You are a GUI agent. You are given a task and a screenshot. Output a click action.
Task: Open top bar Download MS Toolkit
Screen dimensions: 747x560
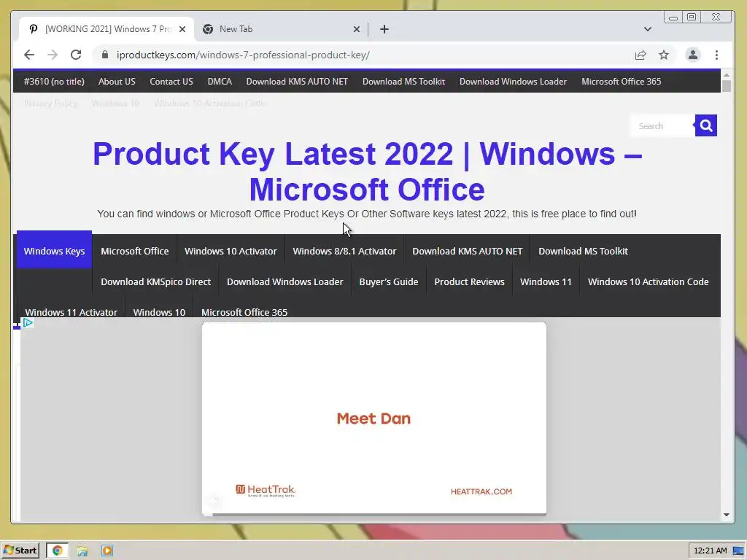403,82
